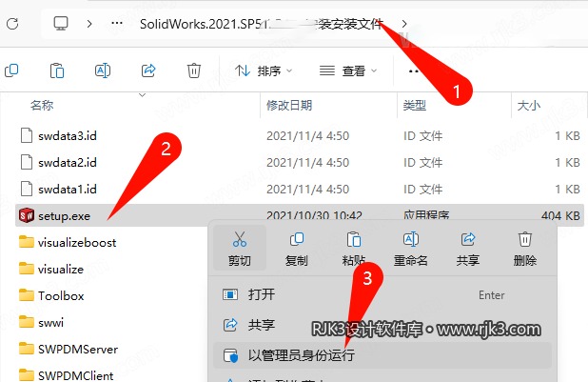Open toolbar more options ellipsis
588x382 pixels.
coord(414,70)
